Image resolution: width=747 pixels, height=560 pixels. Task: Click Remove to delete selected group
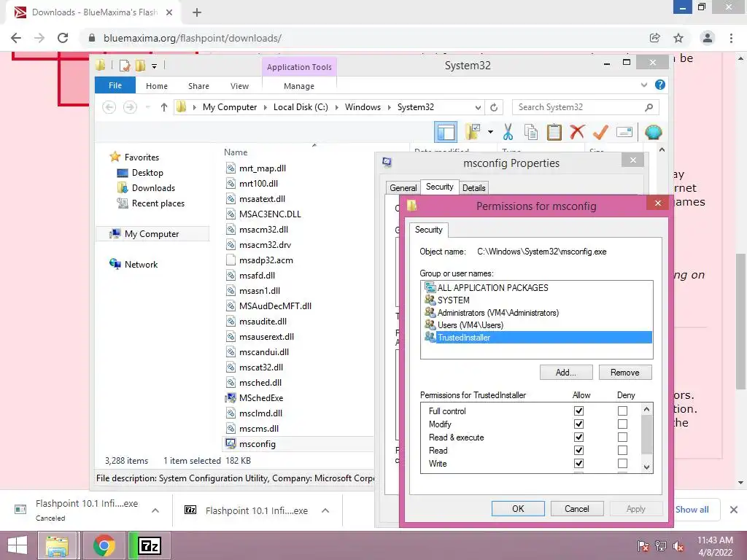(625, 373)
